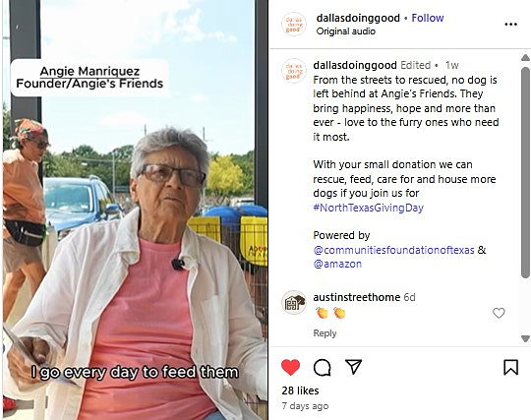Follow the dallasdoinggood account
This screenshot has height=420, width=531.
(428, 18)
